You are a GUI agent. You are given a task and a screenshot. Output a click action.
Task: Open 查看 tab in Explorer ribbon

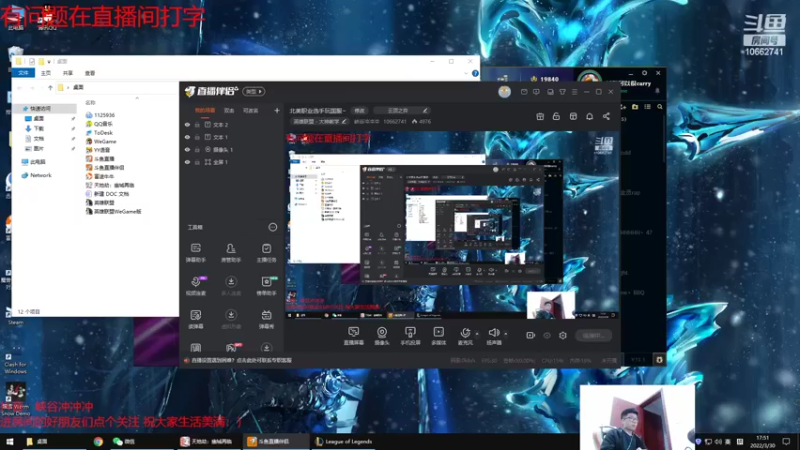tap(90, 73)
